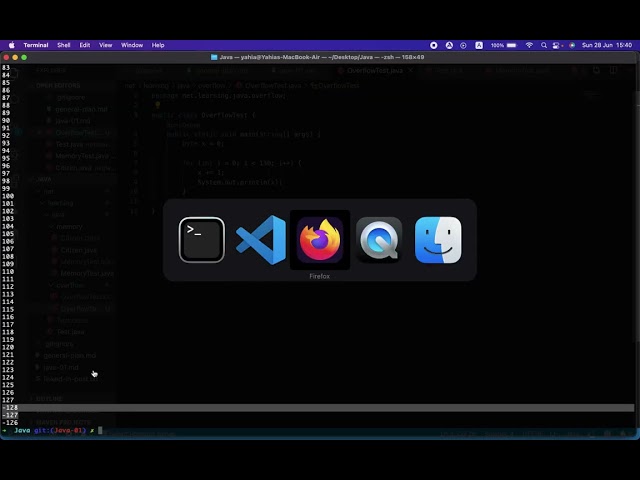
Task: Minimize Terminal using the yellow button
Action: click(15, 58)
